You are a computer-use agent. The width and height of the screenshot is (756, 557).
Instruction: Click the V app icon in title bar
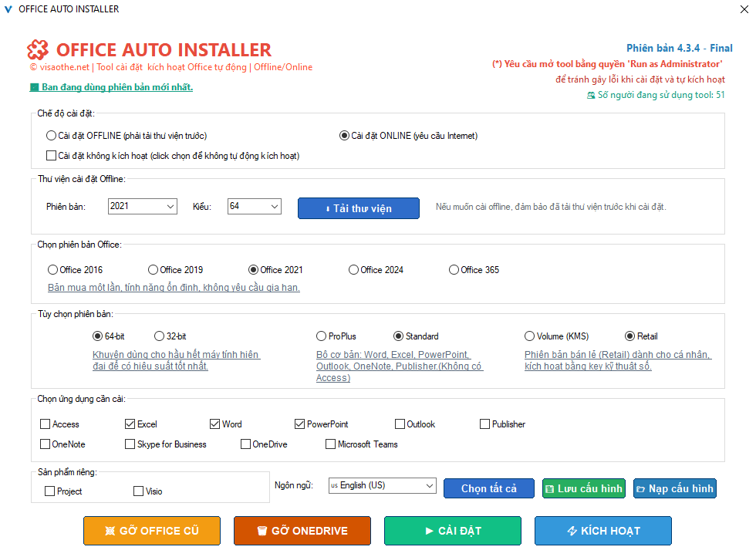(x=8, y=9)
